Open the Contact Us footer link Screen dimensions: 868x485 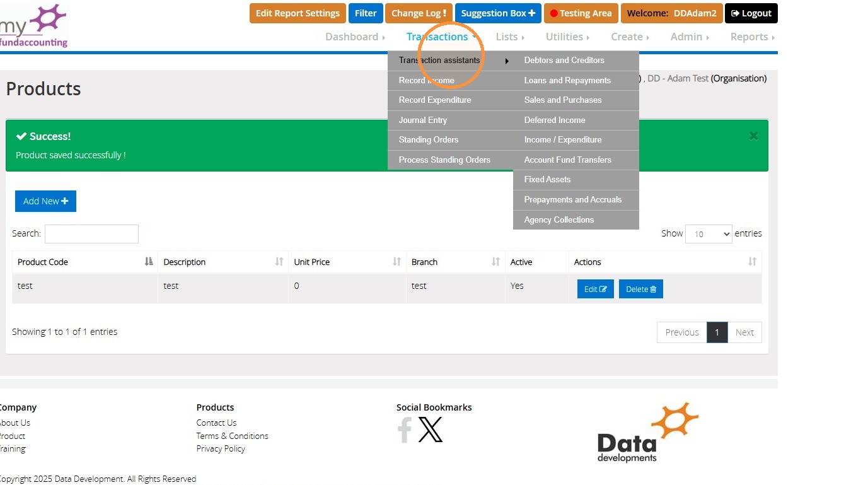pyautogui.click(x=216, y=423)
